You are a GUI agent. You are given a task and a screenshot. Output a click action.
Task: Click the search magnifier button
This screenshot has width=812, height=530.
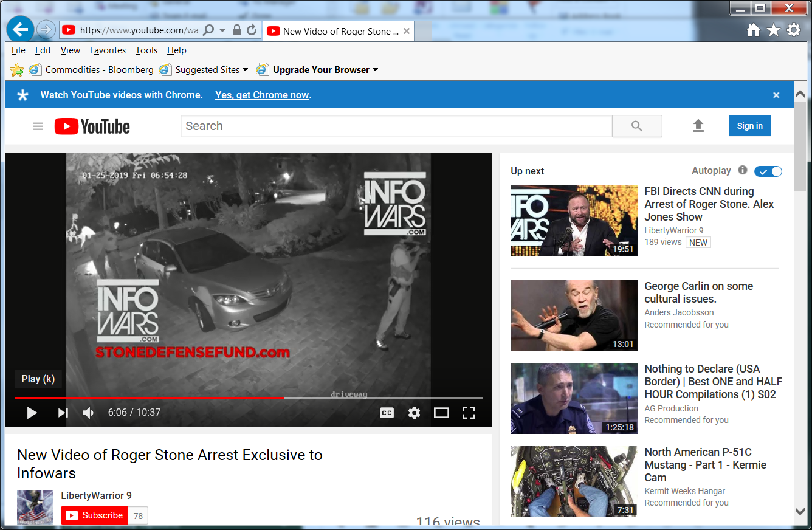[636, 126]
